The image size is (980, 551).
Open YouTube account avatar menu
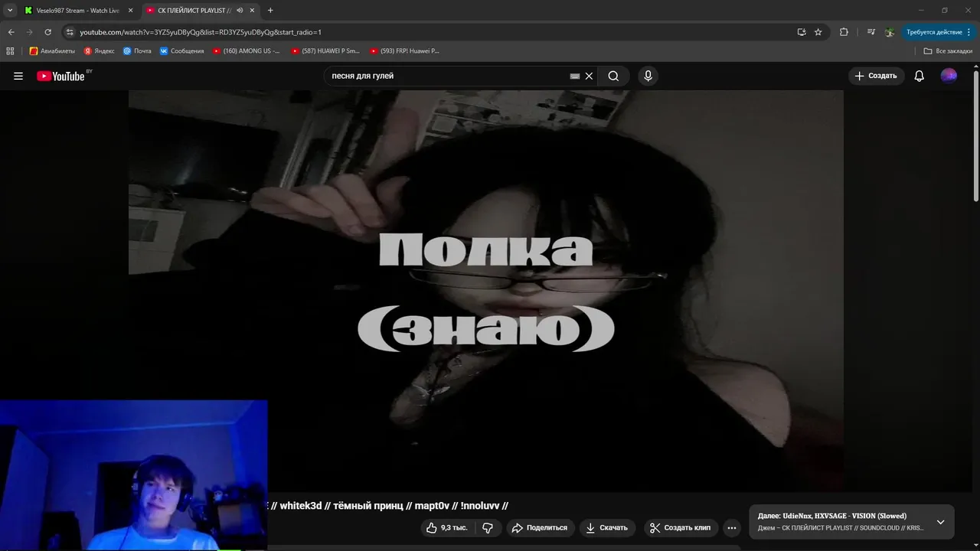pos(949,76)
